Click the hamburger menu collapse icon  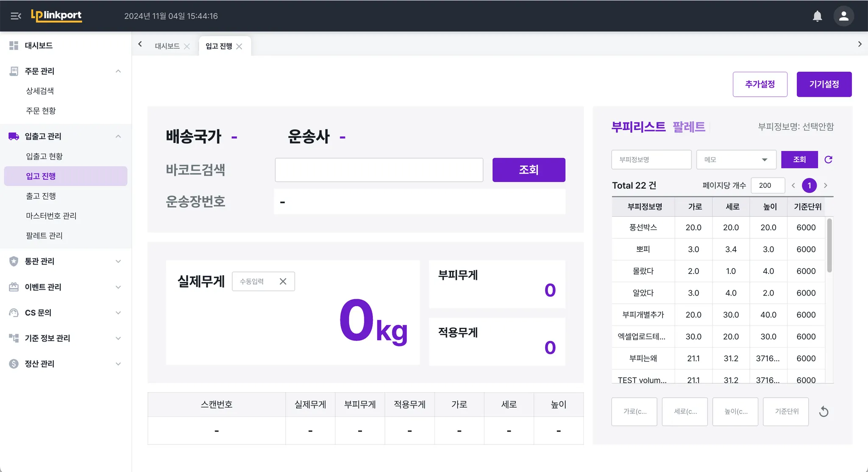pyautogui.click(x=16, y=16)
